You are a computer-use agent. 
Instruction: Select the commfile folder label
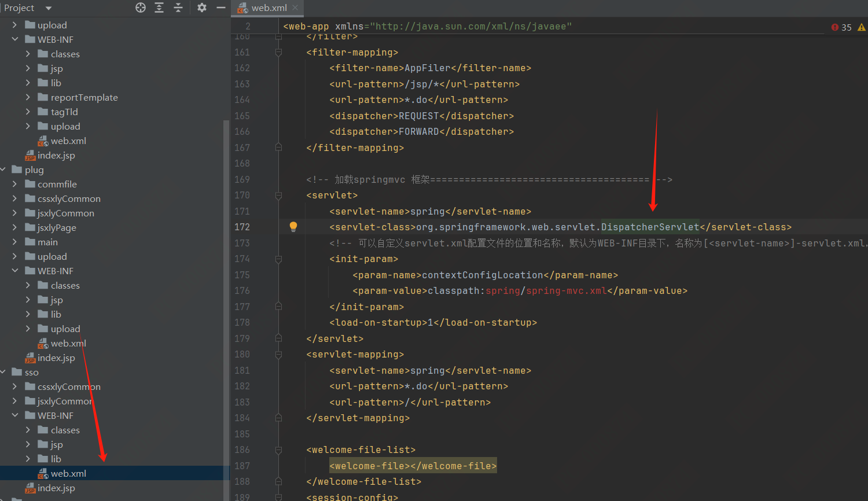click(57, 184)
